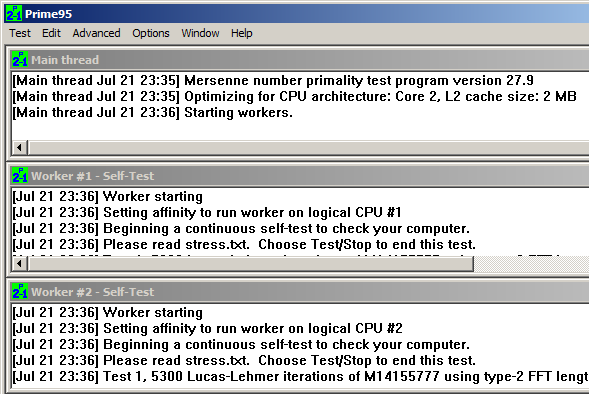Click the 'Starting workers.' log line
Screen dimensions: 589x394
[x=152, y=112]
